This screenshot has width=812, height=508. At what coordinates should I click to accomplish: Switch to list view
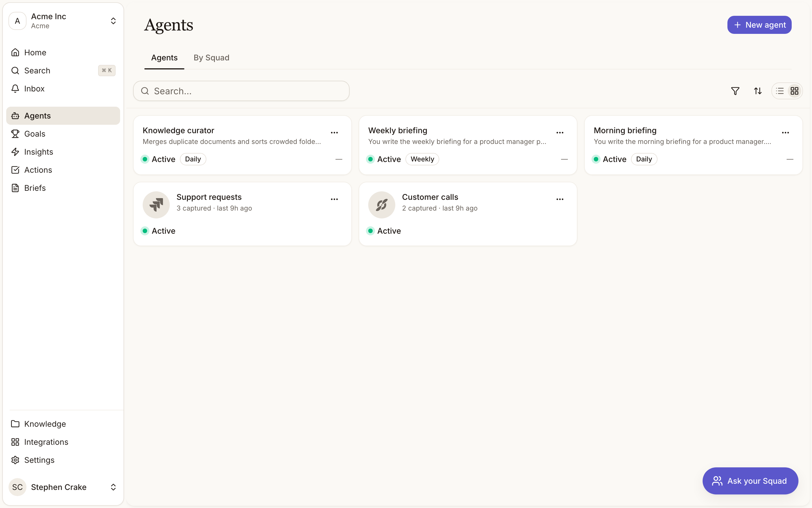(780, 91)
